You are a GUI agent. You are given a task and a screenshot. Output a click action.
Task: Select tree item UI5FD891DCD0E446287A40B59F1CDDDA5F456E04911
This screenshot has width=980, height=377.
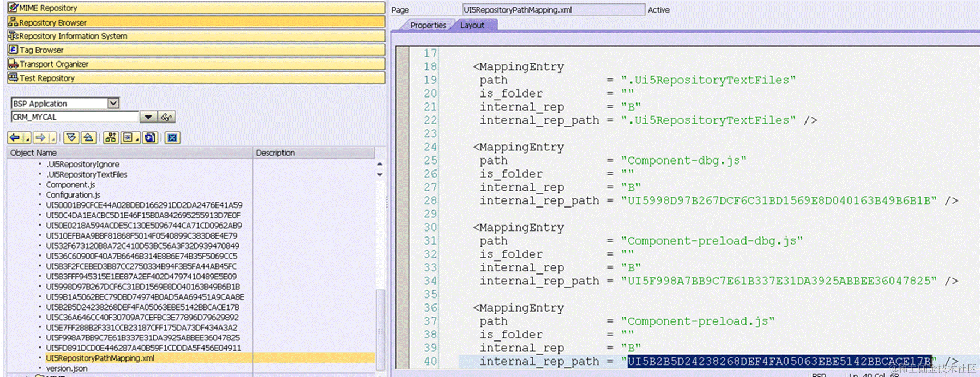(143, 348)
